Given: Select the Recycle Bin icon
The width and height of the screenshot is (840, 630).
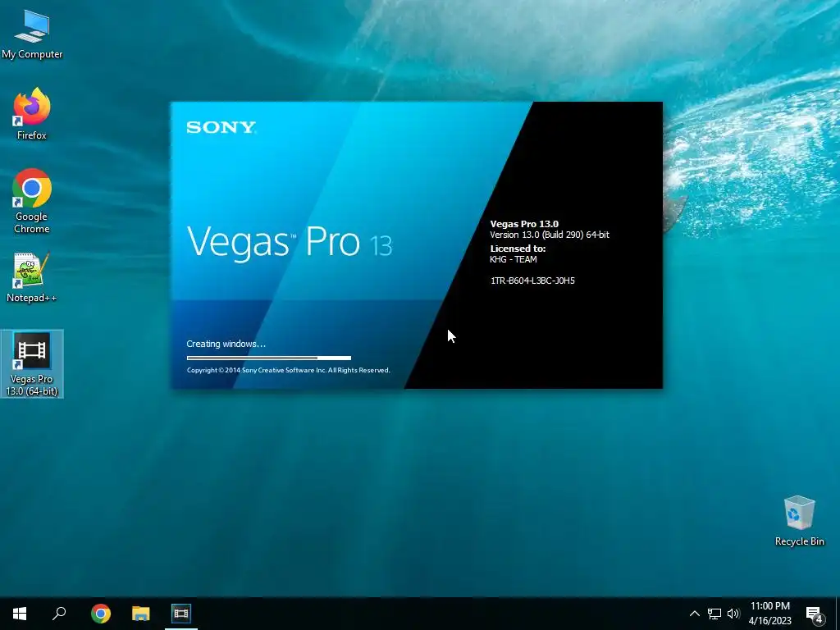Looking at the screenshot, I should click(799, 521).
